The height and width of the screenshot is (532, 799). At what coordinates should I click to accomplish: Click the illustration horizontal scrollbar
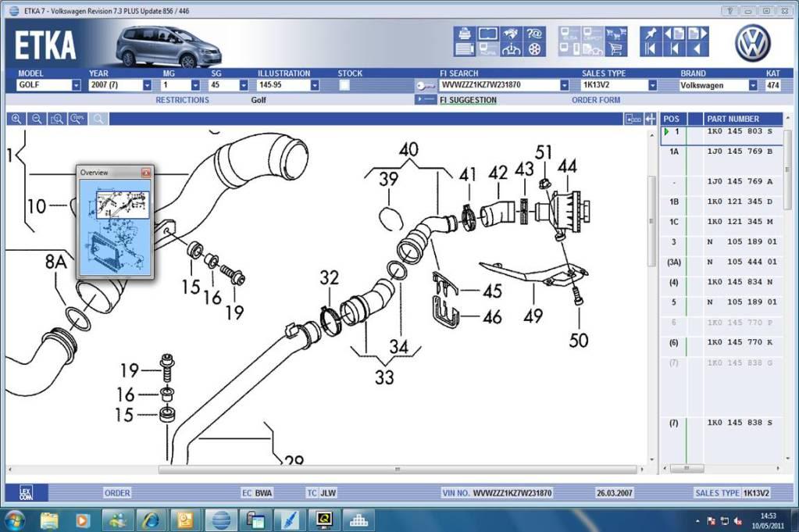[x=398, y=469]
